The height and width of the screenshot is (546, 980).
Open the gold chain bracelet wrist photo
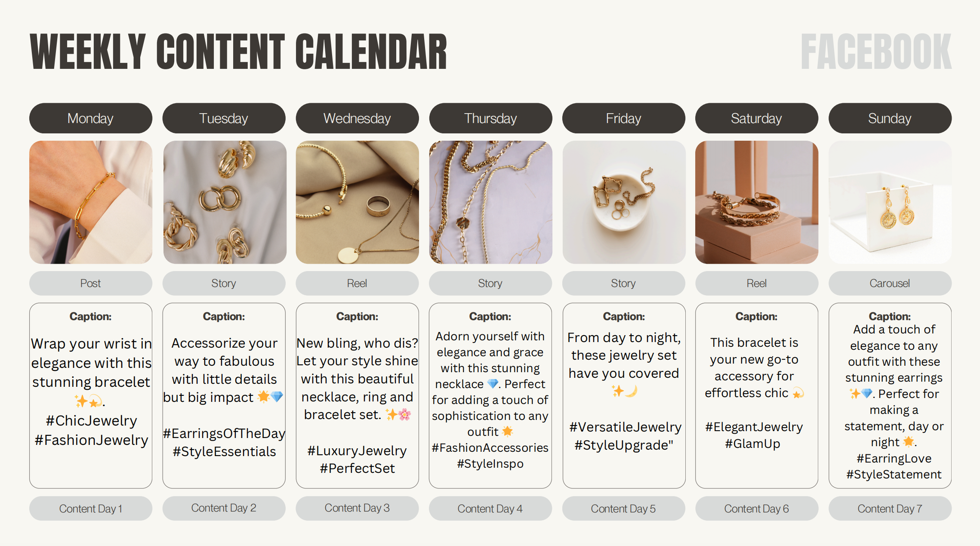tap(90, 202)
